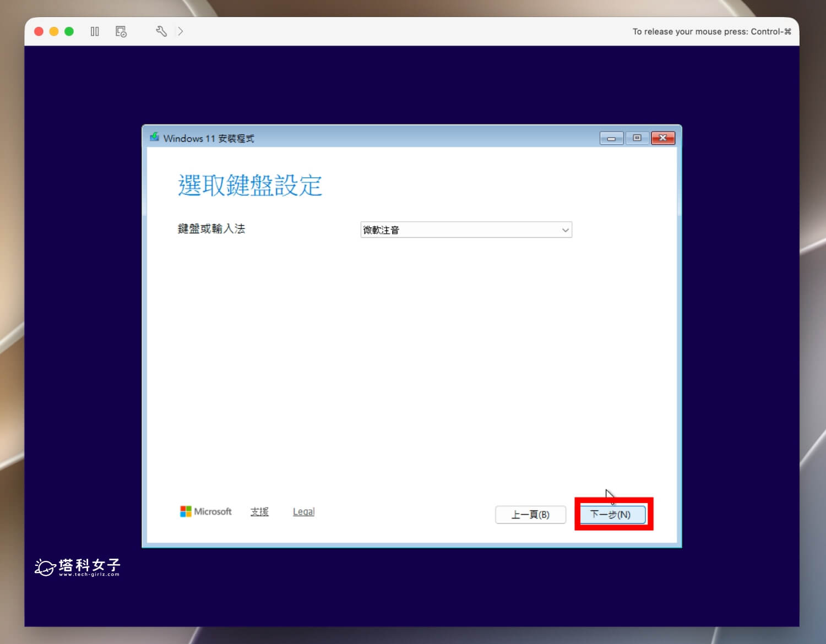Enter full screen with the green button
826x644 pixels.
click(69, 31)
